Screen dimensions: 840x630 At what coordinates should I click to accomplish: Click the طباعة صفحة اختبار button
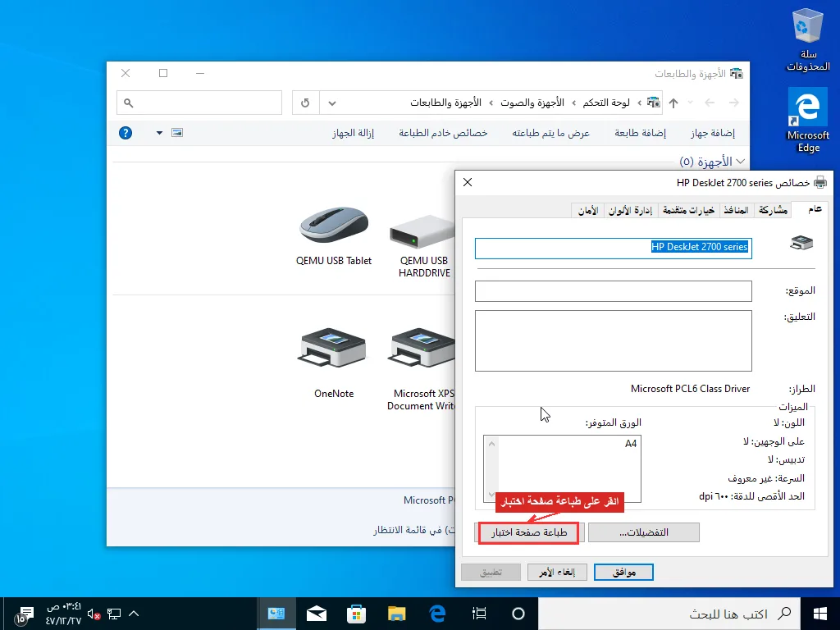528,532
